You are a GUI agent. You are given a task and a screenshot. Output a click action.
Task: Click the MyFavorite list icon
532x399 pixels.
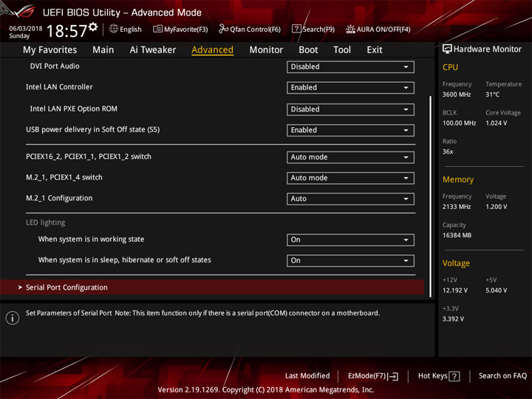(x=157, y=29)
